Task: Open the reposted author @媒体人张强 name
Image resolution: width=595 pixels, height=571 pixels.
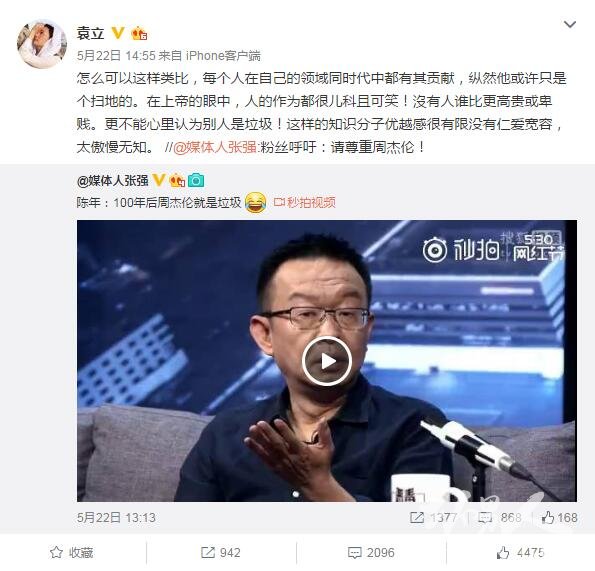Action: click(x=112, y=181)
